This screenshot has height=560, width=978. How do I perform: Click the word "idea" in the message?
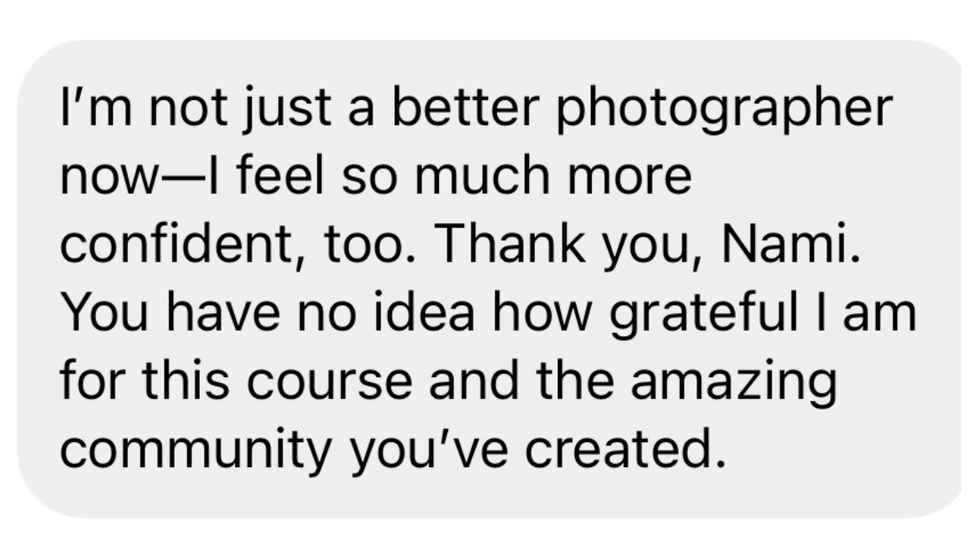click(424, 312)
